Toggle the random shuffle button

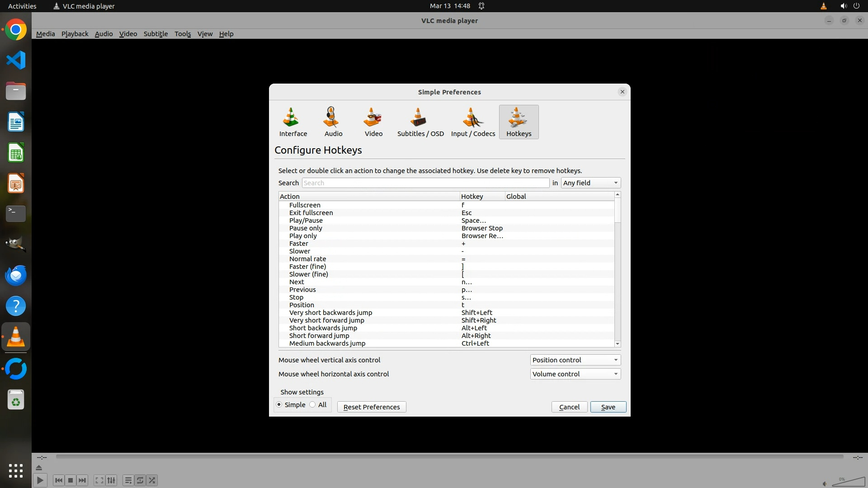152,480
